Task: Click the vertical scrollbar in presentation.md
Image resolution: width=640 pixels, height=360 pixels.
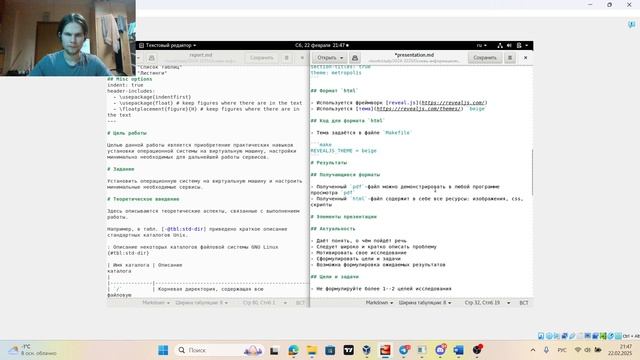Action: tap(532, 172)
